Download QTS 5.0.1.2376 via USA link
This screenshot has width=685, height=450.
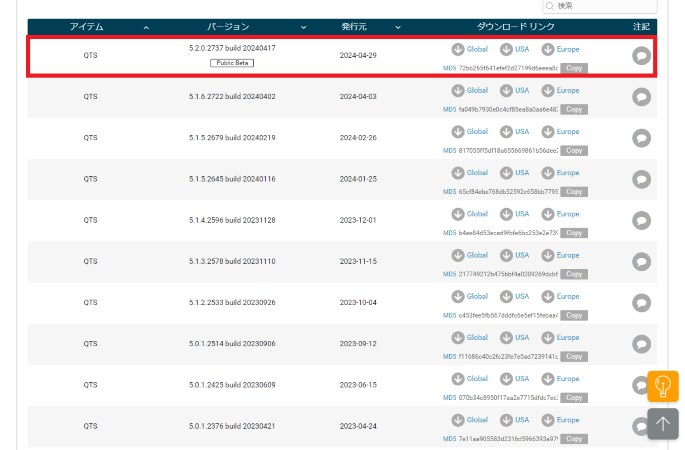pyautogui.click(x=515, y=420)
